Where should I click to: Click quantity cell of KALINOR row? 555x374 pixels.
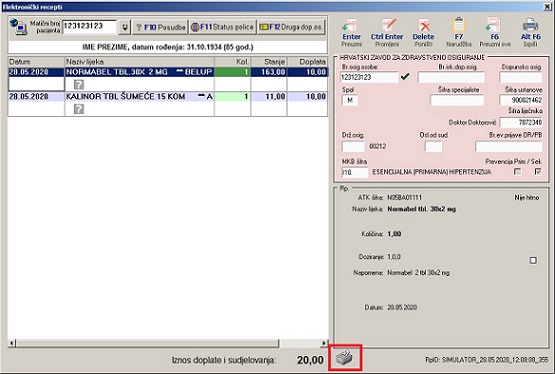tap(233, 97)
